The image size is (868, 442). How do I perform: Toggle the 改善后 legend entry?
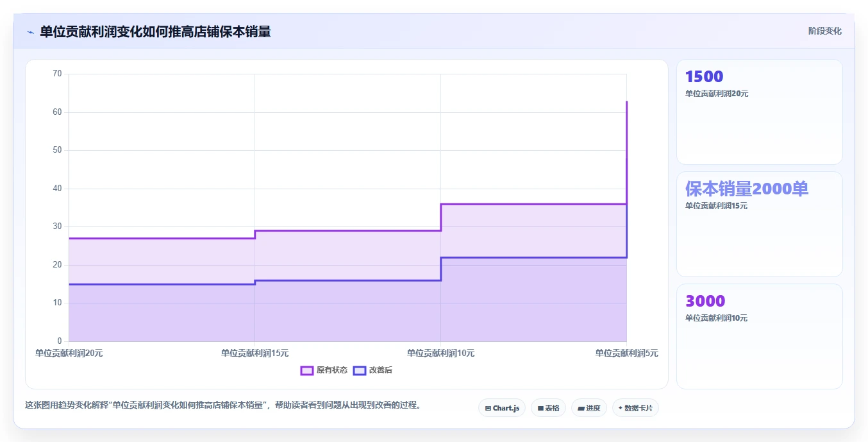372,370
